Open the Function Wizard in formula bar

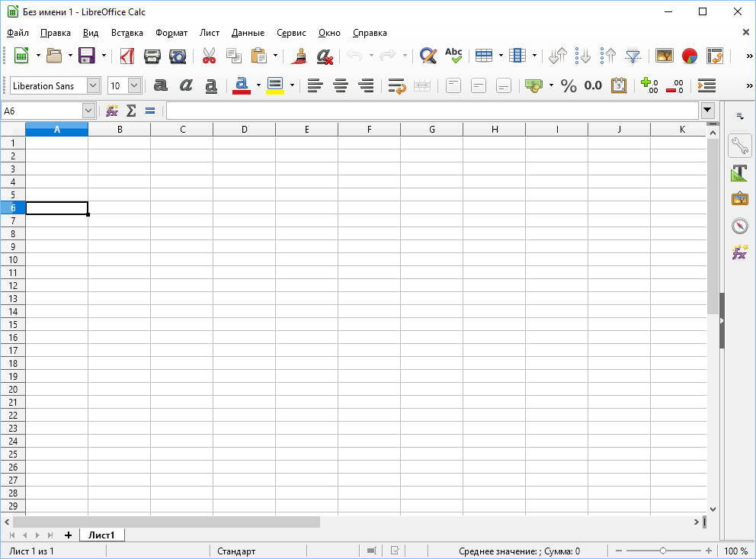coord(112,111)
